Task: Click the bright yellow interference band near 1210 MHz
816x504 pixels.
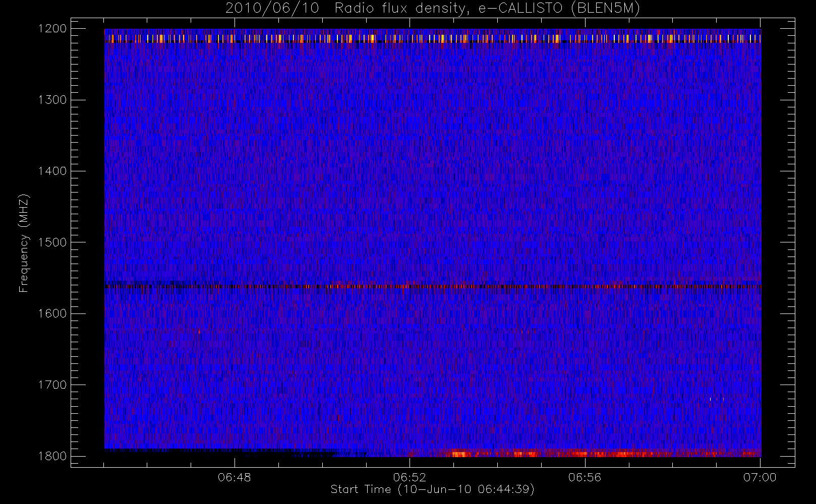Action: (x=433, y=38)
